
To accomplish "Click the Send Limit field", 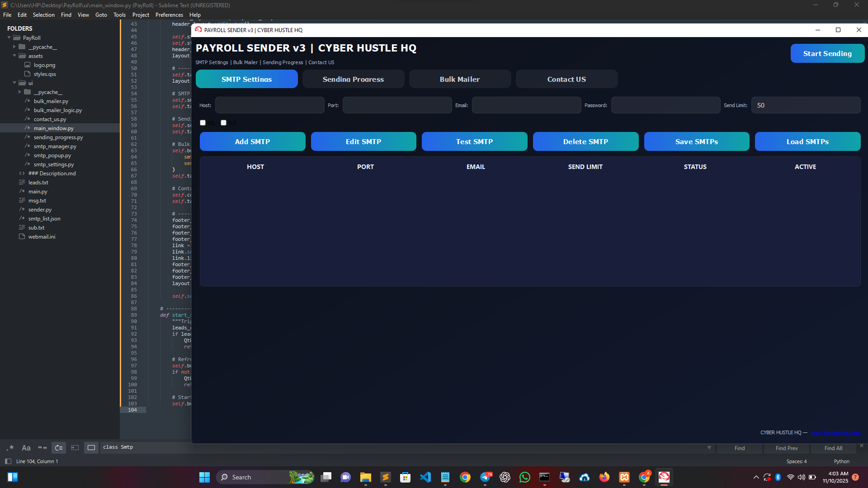I will [x=806, y=105].
